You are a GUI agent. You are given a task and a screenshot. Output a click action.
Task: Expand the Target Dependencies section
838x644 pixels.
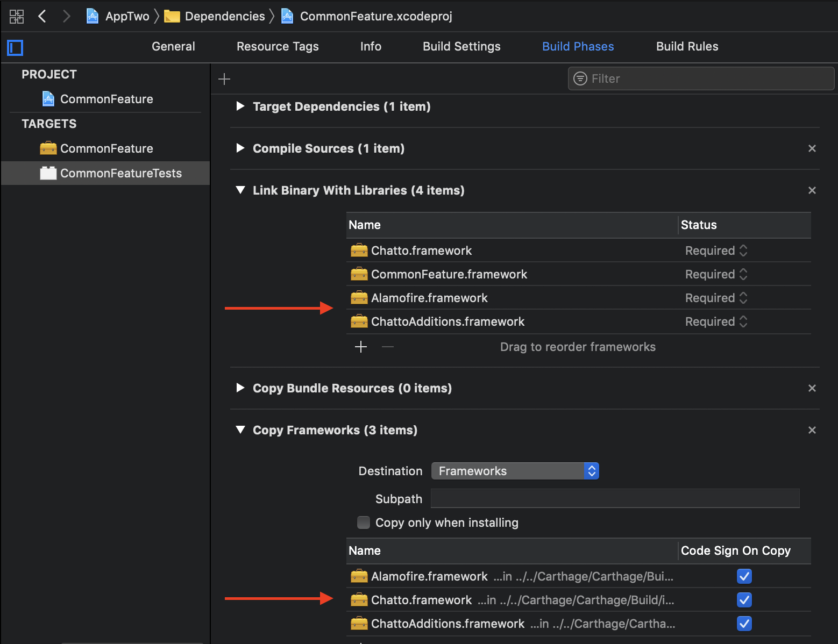240,106
